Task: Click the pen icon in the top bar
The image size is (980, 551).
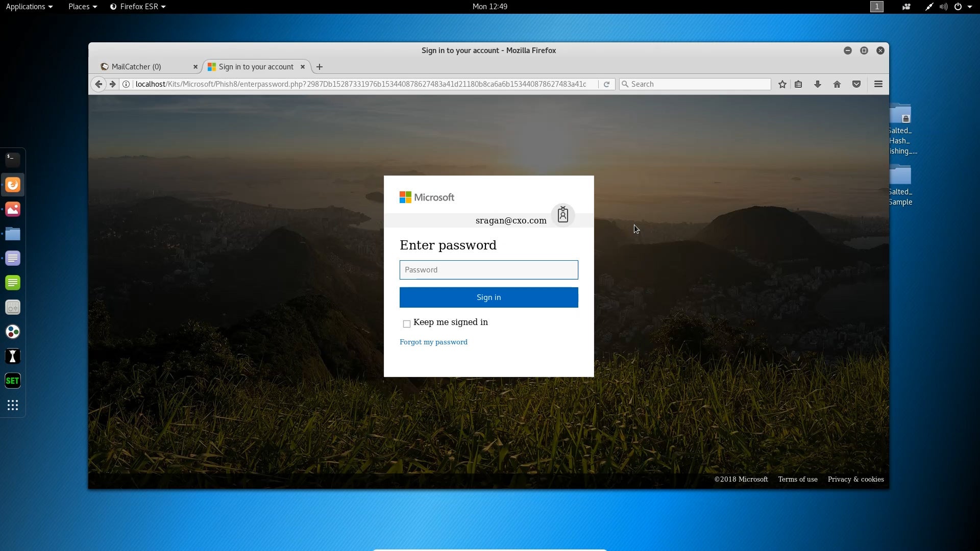Action: [929, 7]
